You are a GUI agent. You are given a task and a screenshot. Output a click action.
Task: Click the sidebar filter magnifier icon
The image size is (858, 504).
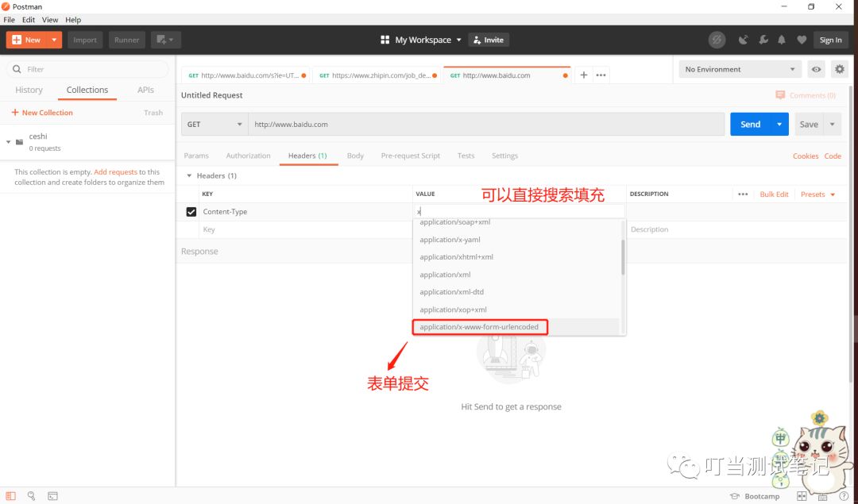point(17,69)
